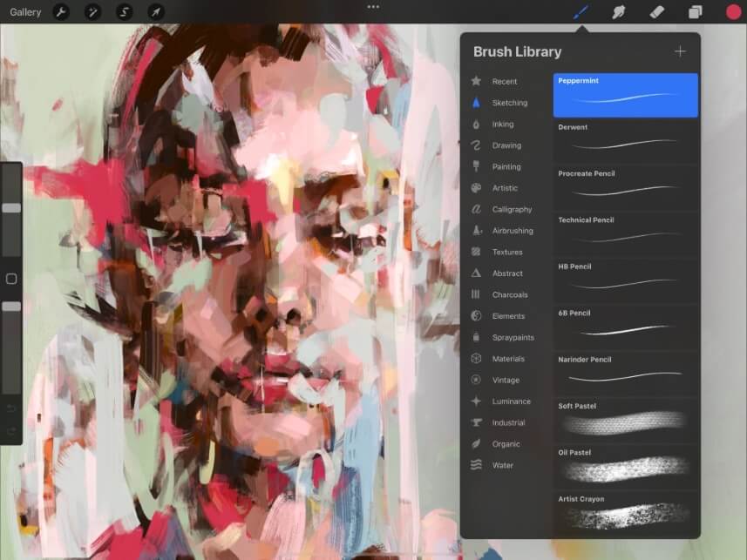The width and height of the screenshot is (747, 560).
Task: Click the brush opacity slider handle
Action: pyautogui.click(x=11, y=307)
